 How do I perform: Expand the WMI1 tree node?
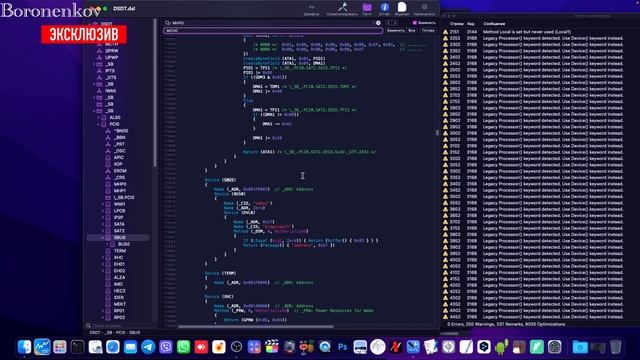pyautogui.click(x=103, y=204)
